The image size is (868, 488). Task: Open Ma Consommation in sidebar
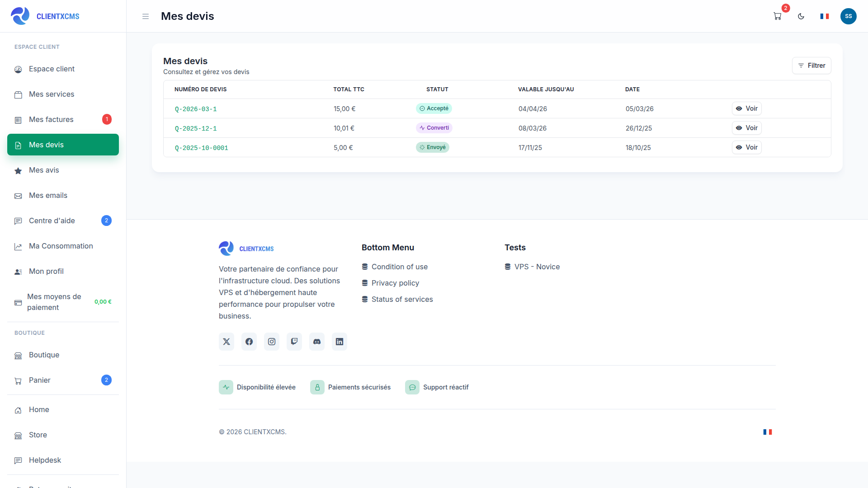[63, 246]
